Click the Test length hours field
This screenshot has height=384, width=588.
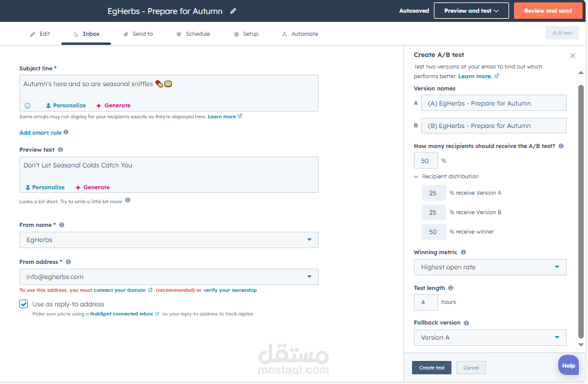[425, 302]
